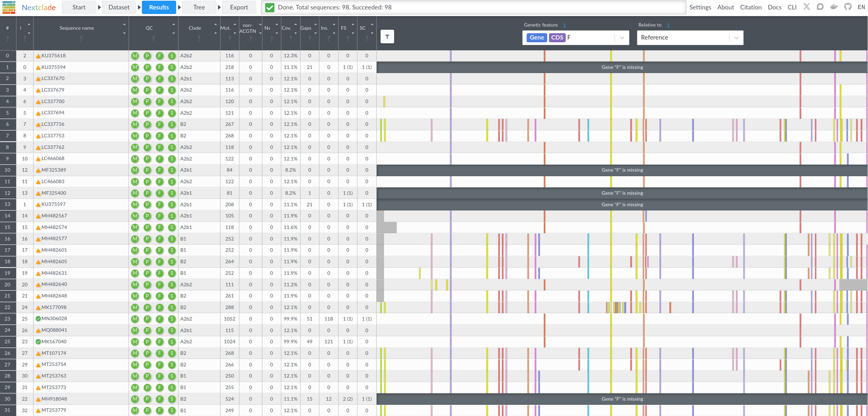Open the EN language selector
The image size is (868, 416).
point(861,7)
